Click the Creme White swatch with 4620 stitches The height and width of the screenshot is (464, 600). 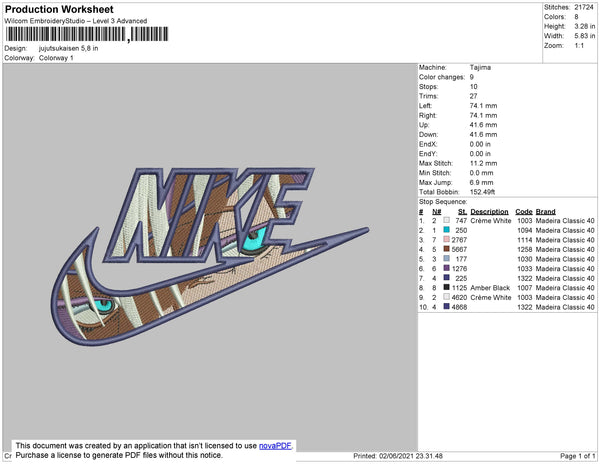click(x=447, y=297)
